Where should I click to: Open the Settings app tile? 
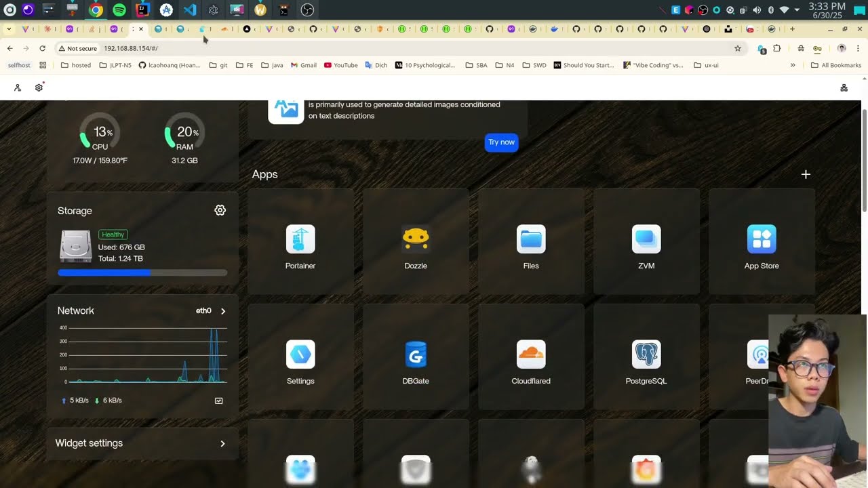(300, 357)
